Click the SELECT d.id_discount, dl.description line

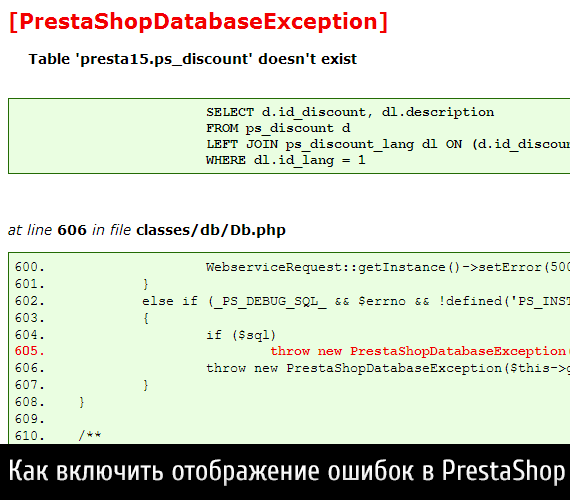(x=350, y=112)
